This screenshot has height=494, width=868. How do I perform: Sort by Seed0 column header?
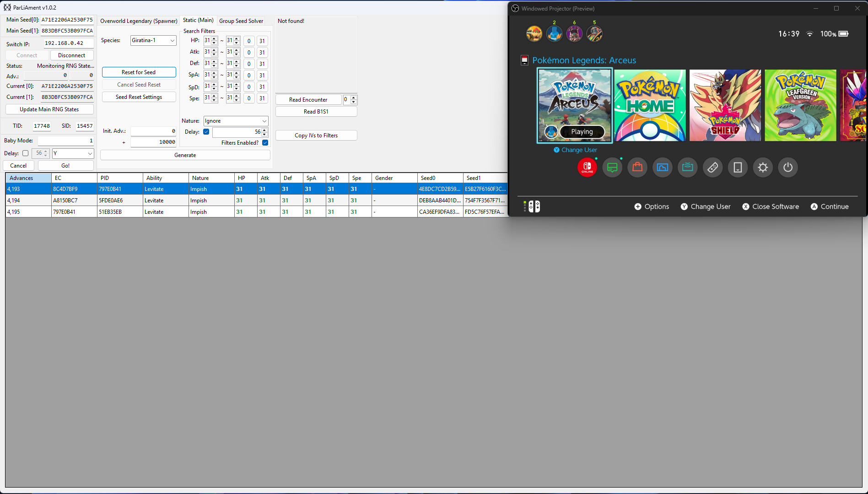pyautogui.click(x=440, y=178)
